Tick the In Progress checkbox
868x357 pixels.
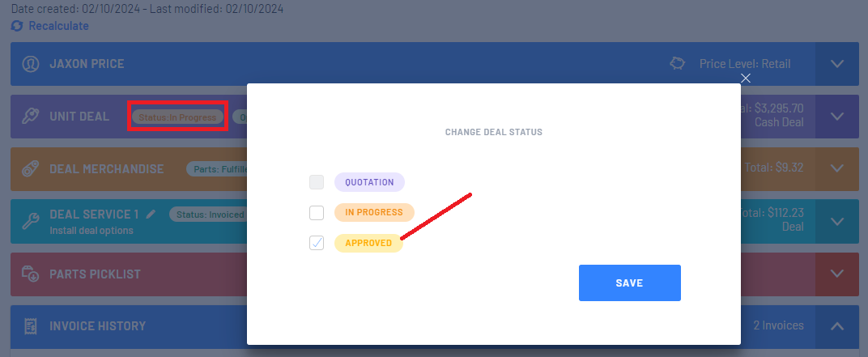point(317,213)
